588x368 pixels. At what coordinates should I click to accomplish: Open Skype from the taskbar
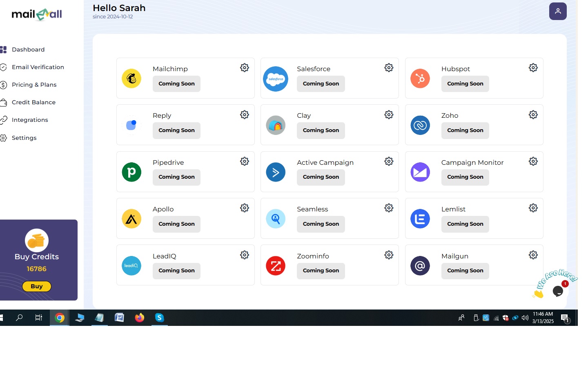coord(160,318)
